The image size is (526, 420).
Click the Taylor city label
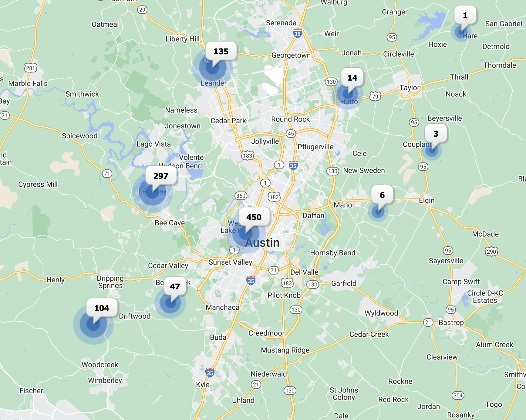tap(409, 88)
